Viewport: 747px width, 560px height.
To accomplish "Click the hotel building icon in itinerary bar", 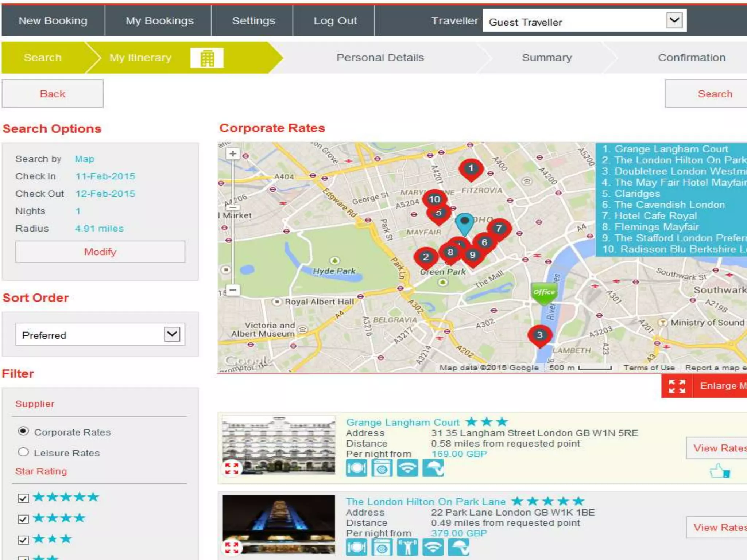I will [x=207, y=58].
